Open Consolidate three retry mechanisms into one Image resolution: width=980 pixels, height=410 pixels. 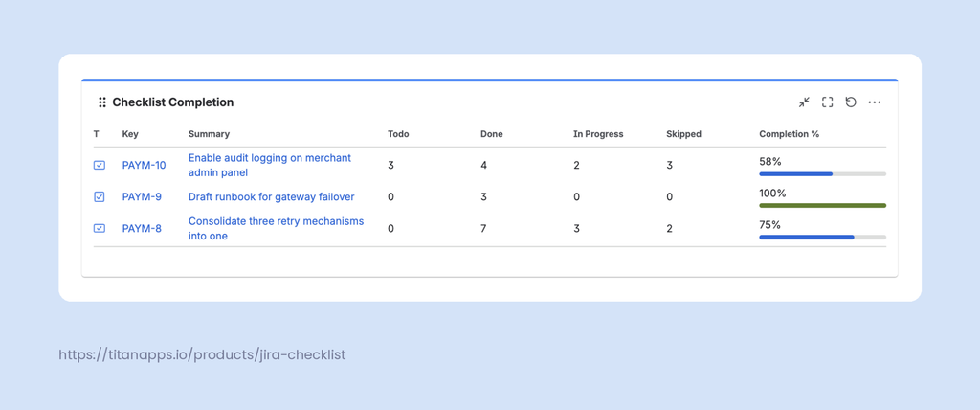[x=277, y=229]
